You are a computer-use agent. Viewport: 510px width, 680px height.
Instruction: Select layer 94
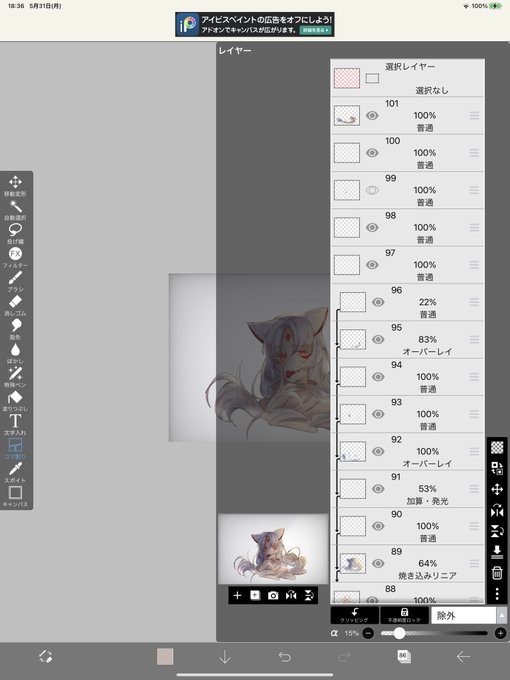point(408,377)
